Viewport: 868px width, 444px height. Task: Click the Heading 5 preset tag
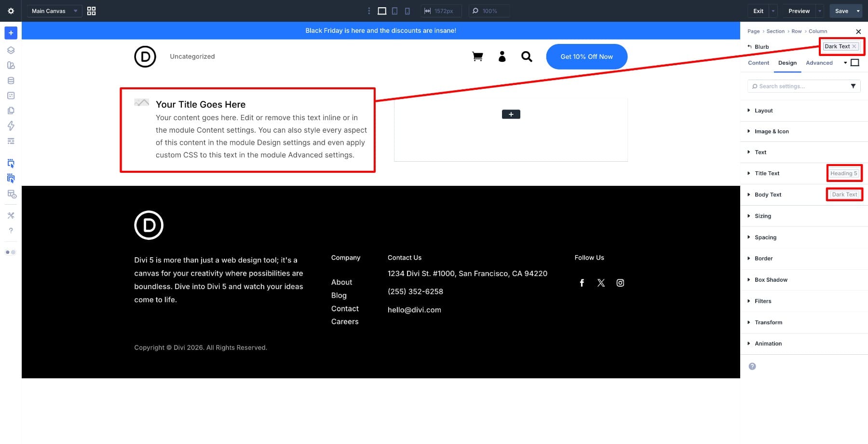[844, 173]
